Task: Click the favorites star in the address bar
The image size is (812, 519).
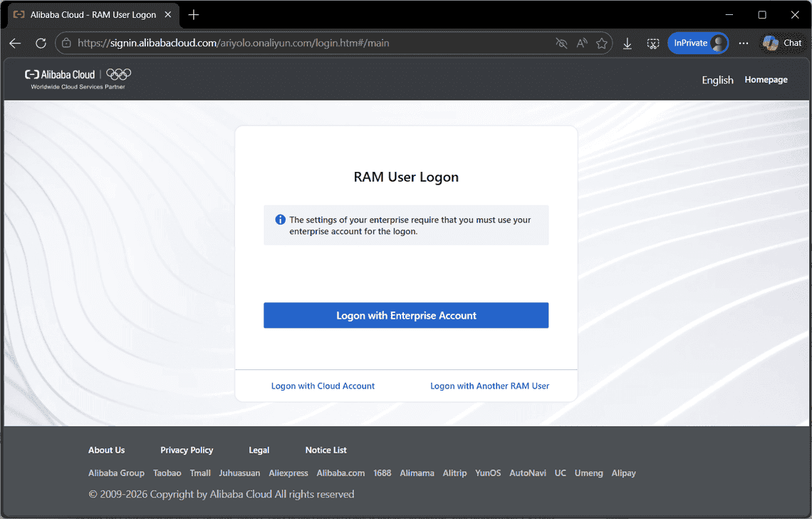Action: (602, 43)
